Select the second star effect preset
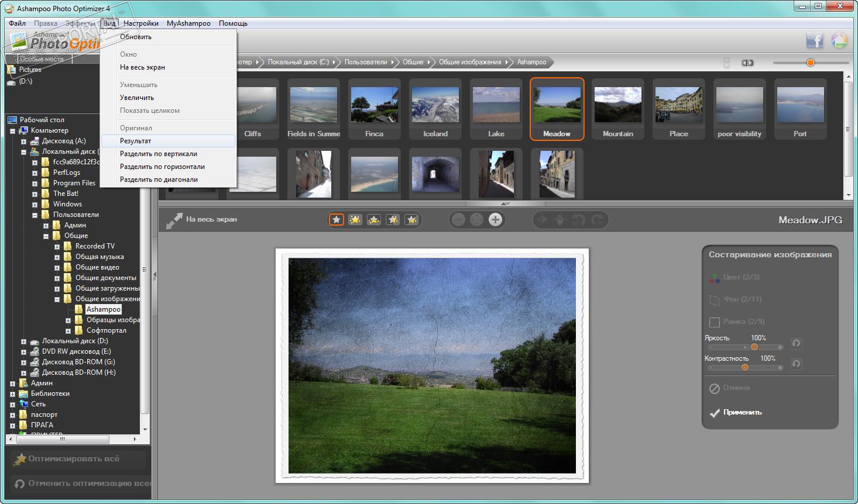This screenshot has height=504, width=858. [355, 220]
